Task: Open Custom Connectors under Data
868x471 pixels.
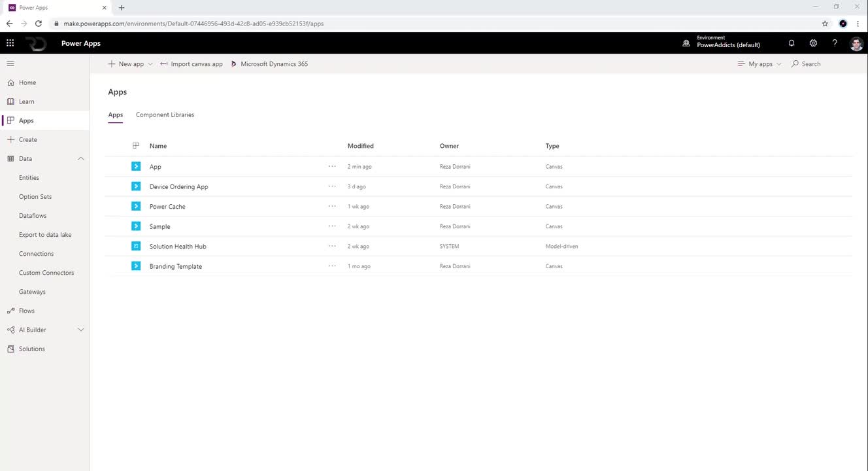Action: click(x=46, y=272)
